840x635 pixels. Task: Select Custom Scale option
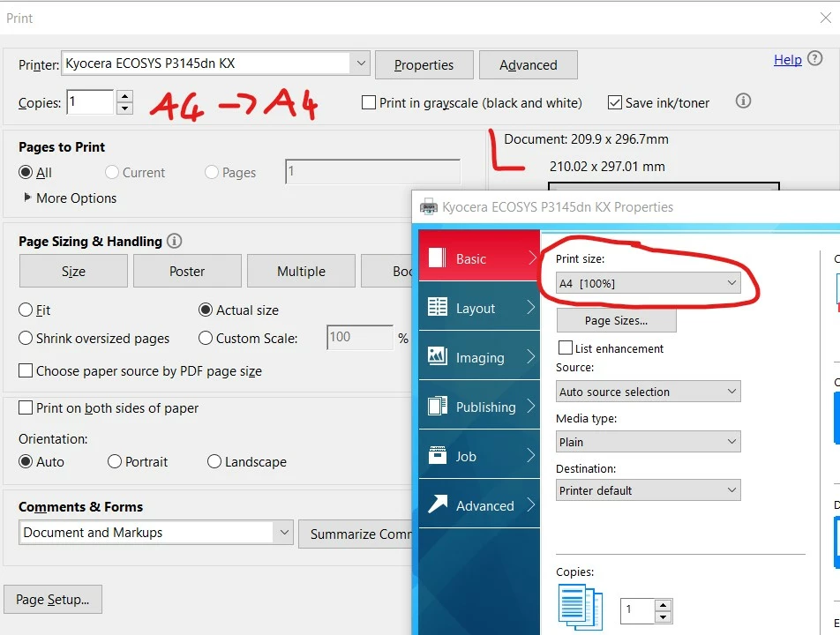206,338
